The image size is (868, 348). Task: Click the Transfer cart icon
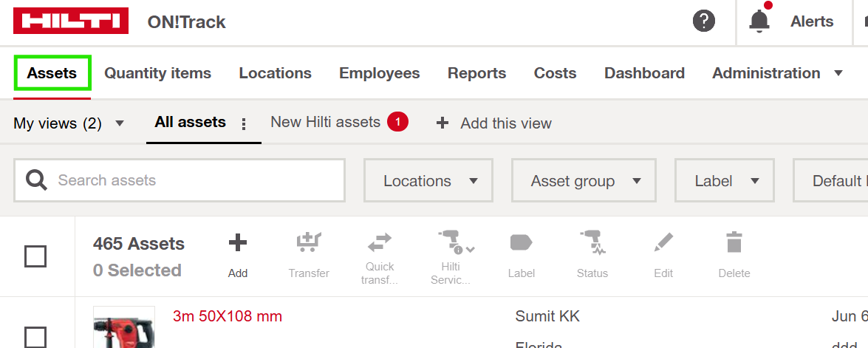pyautogui.click(x=309, y=242)
